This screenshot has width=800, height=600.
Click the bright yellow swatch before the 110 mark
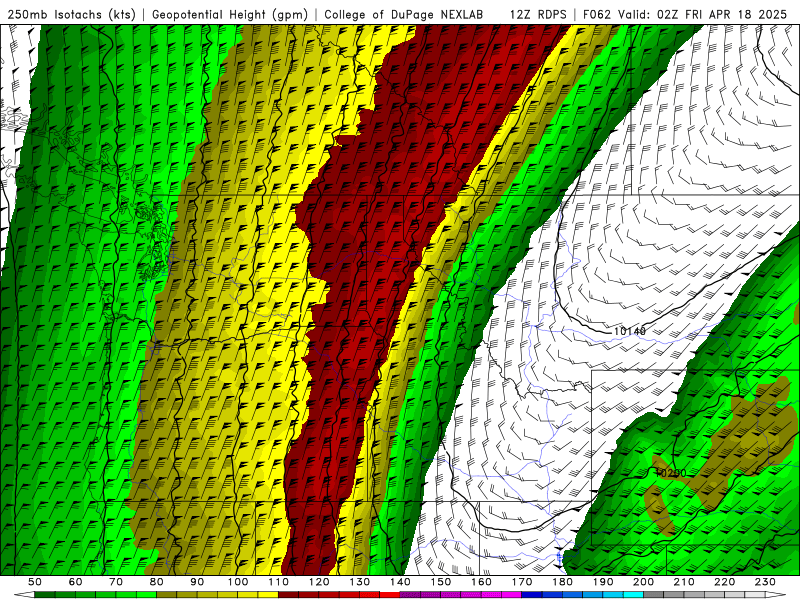(x=268, y=595)
